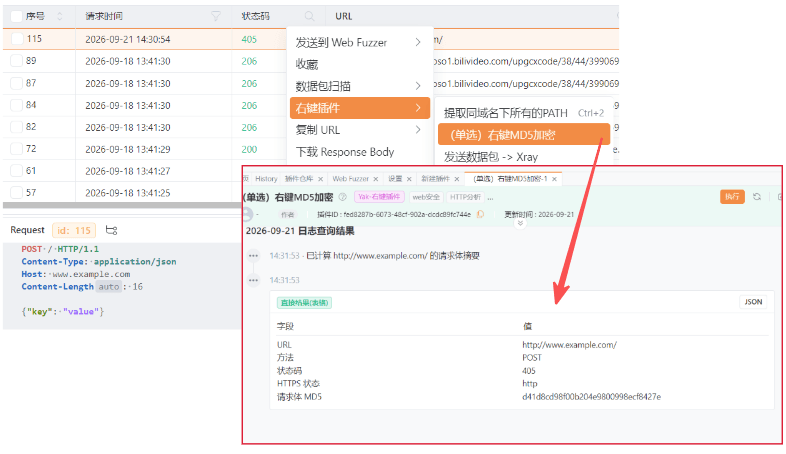Close the Web Fuzzer tab
Viewport: 786px width, 454px height.
(x=375, y=179)
